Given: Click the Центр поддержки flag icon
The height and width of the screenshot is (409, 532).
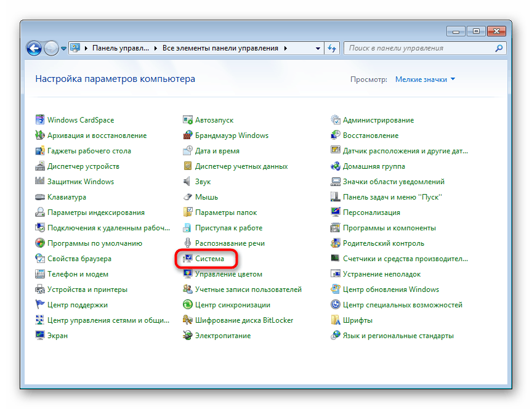Looking at the screenshot, I should pyautogui.click(x=39, y=304).
